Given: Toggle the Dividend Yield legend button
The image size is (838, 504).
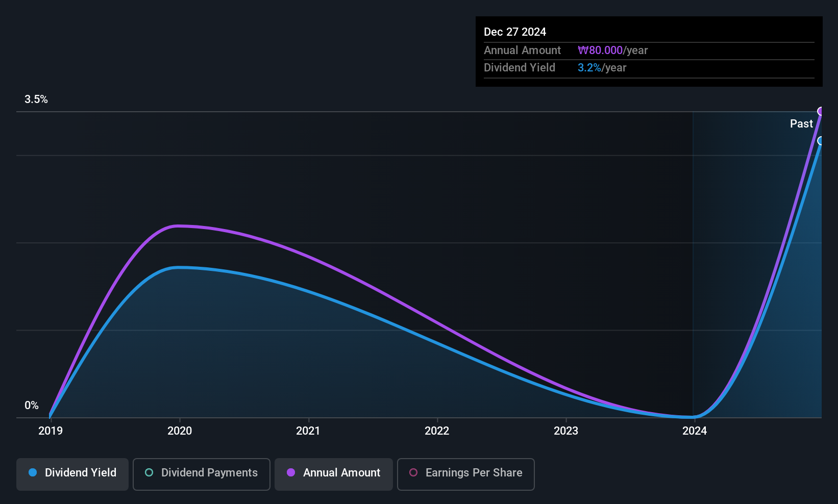Looking at the screenshot, I should [x=72, y=474].
